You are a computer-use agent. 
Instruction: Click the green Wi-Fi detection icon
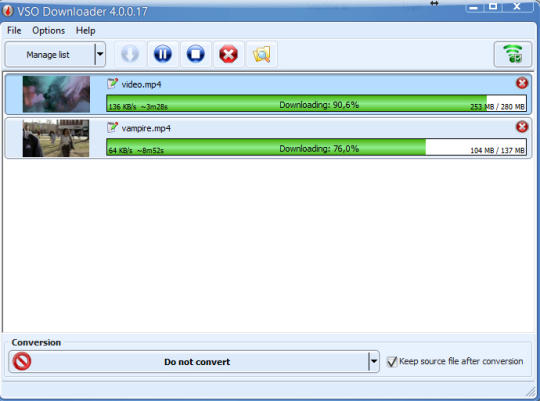pos(513,54)
